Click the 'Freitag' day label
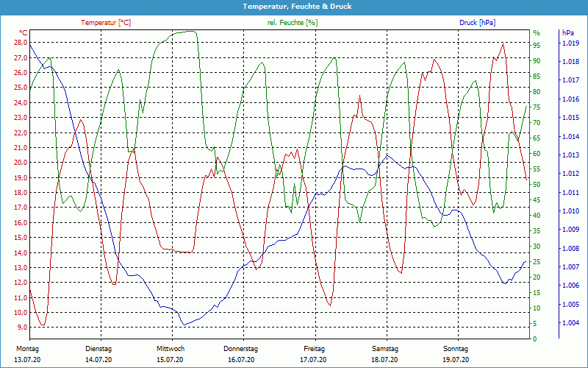This screenshot has height=368, width=588. pos(315,349)
